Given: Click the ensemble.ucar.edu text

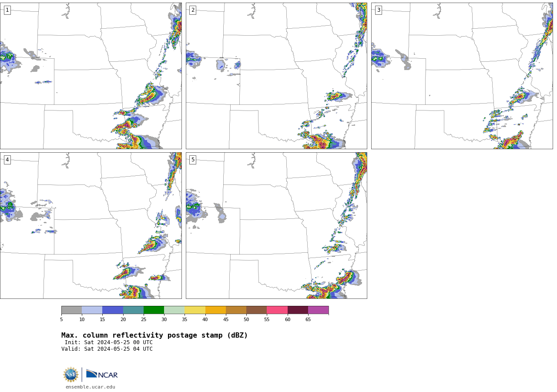Looking at the screenshot, I should pos(91,387).
